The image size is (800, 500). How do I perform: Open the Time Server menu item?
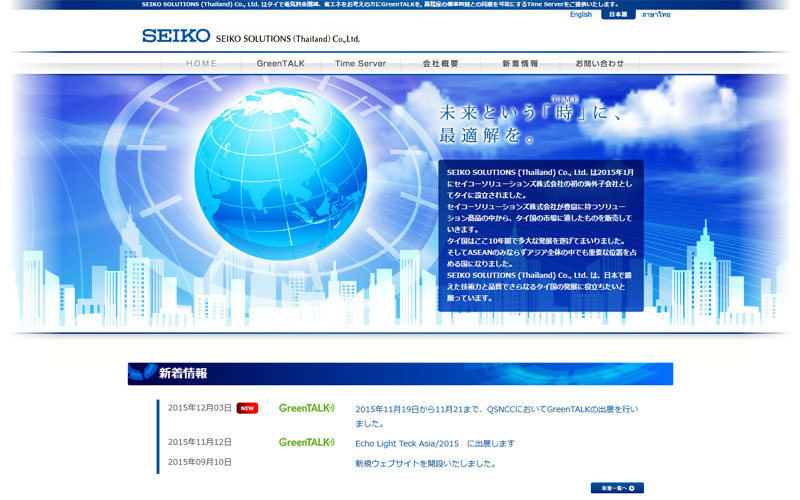coord(360,64)
